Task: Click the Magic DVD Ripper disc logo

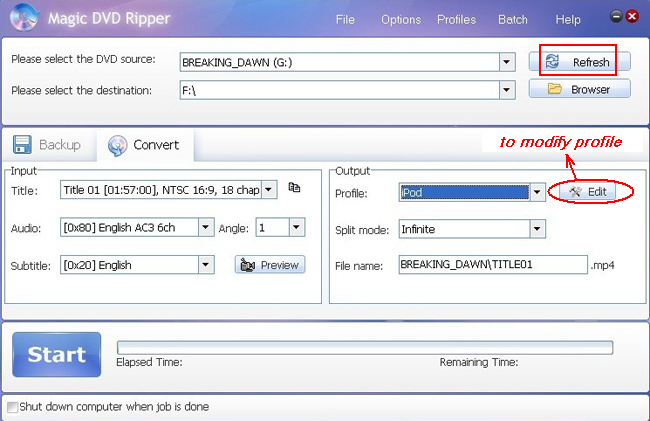Action: coord(24,17)
